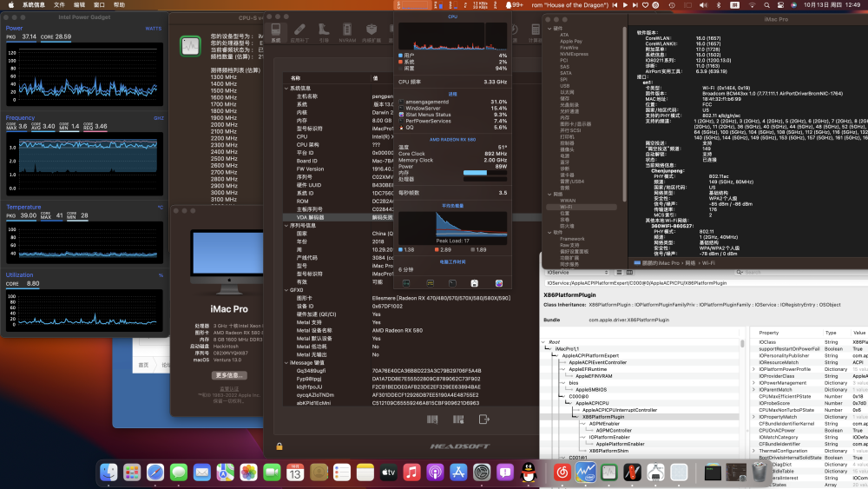Open the 引导 boot icon in Hackintool
The height and width of the screenshot is (489, 868).
click(324, 33)
